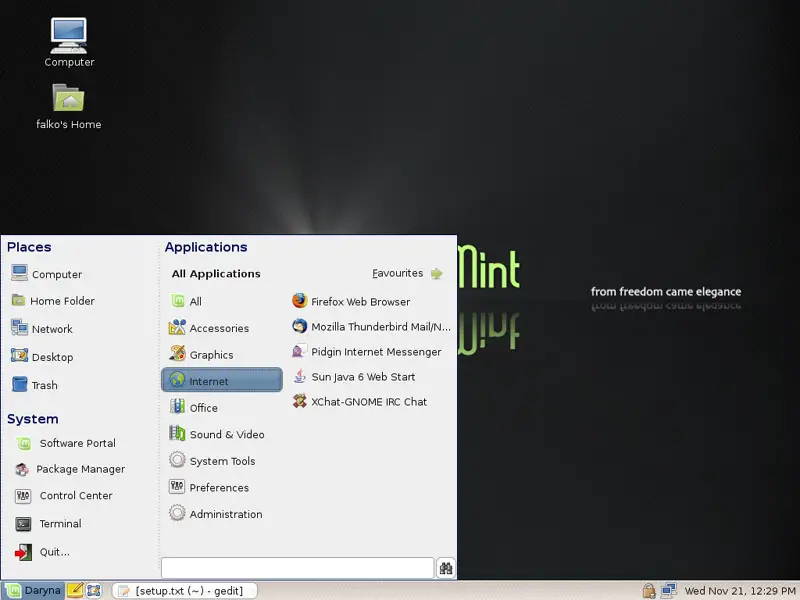Click the Quit exit-door icon
This screenshot has width=800, height=600.
pyautogui.click(x=23, y=552)
